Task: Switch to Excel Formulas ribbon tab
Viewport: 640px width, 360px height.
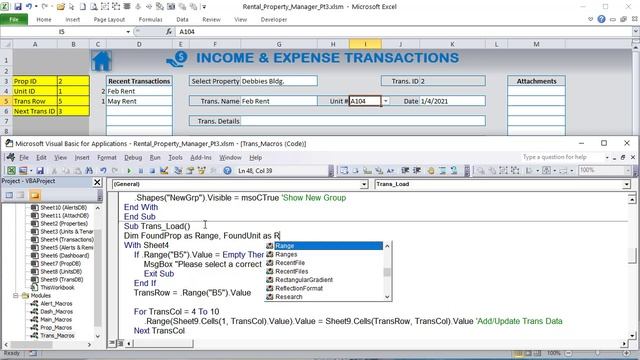Action: pyautogui.click(x=150, y=19)
